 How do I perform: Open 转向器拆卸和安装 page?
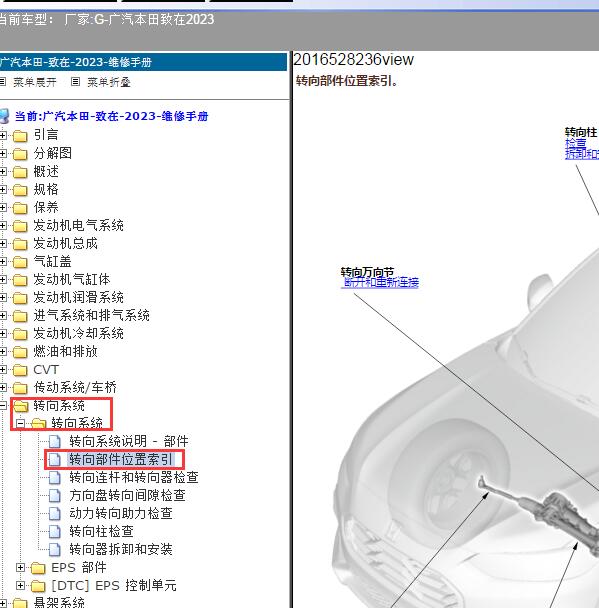click(121, 549)
